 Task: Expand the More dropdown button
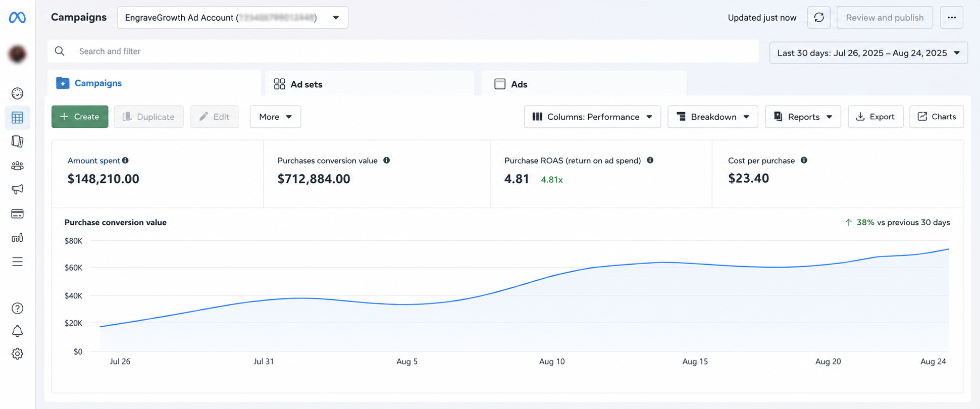point(275,117)
